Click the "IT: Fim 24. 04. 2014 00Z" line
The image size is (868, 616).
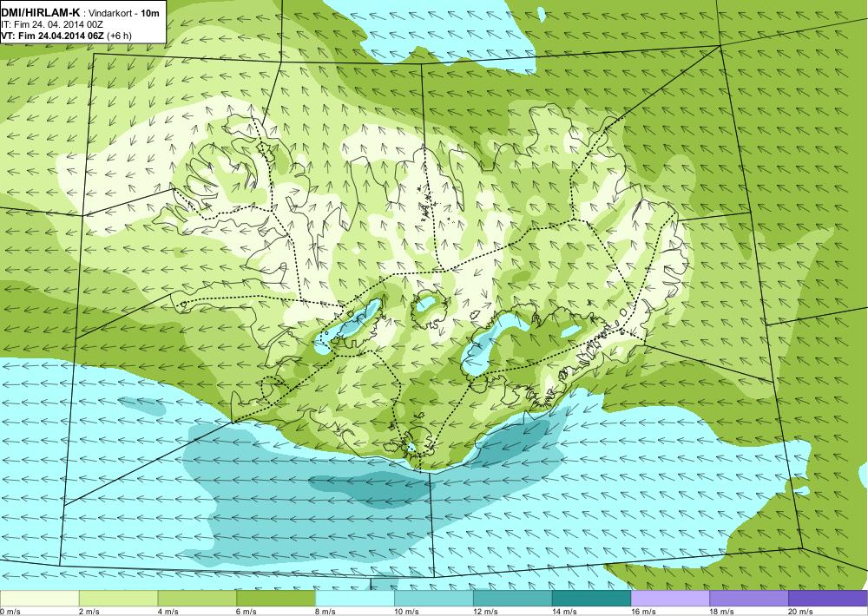point(52,24)
